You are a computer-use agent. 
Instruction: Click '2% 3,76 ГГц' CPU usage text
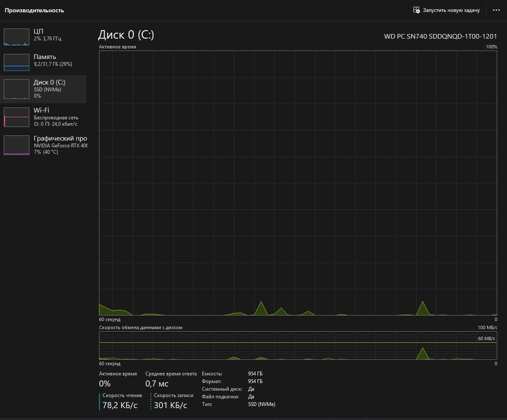(48, 39)
